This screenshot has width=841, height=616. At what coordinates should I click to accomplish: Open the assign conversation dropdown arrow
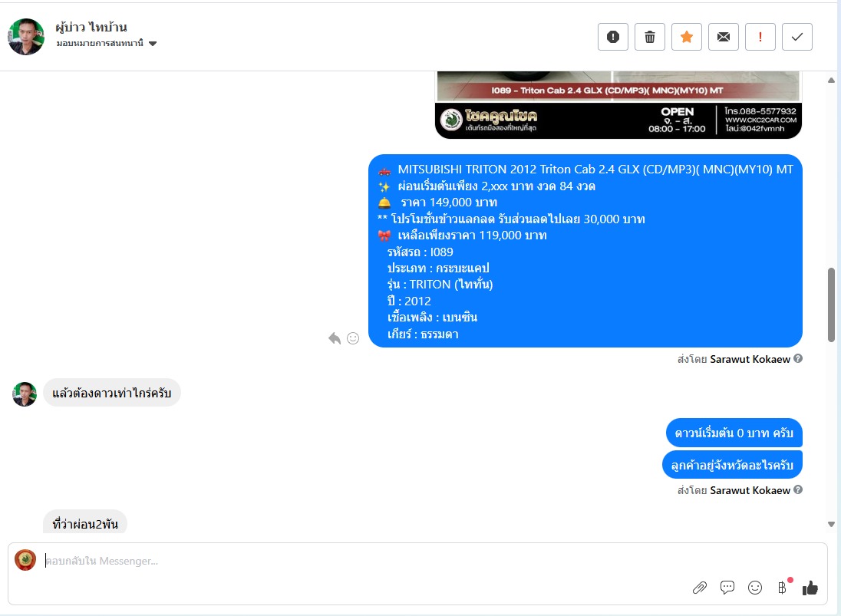click(x=153, y=44)
